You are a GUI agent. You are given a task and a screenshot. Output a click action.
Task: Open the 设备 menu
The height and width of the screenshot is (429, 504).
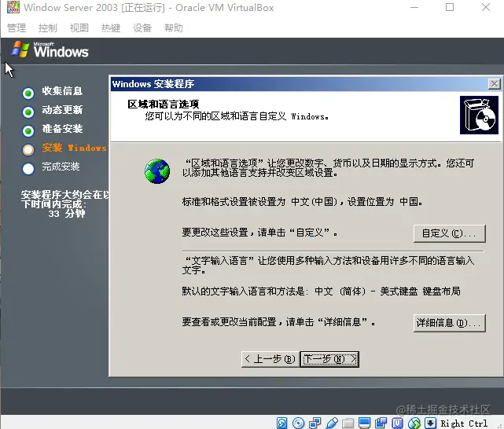[142, 28]
